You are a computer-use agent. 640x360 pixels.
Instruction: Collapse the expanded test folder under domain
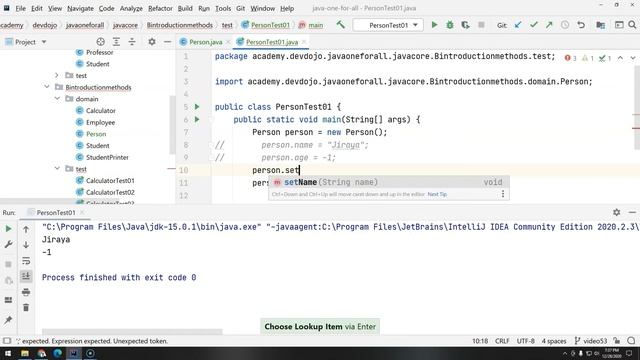pyautogui.click(x=57, y=169)
